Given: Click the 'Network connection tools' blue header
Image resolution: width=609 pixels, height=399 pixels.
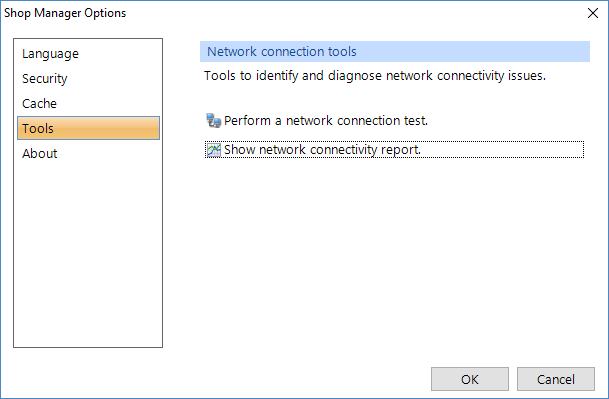Looking at the screenshot, I should point(395,51).
